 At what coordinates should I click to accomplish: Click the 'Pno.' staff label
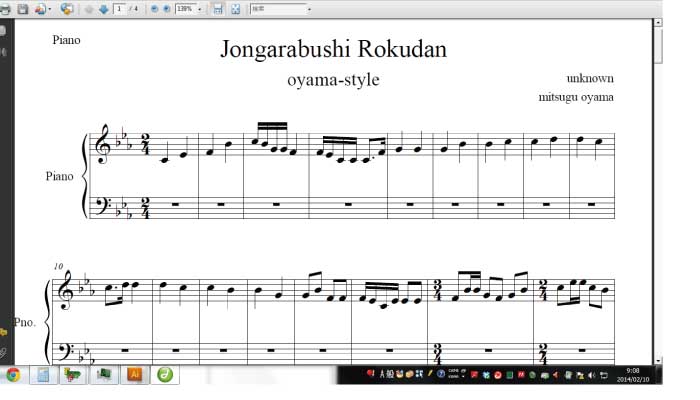click(x=24, y=322)
